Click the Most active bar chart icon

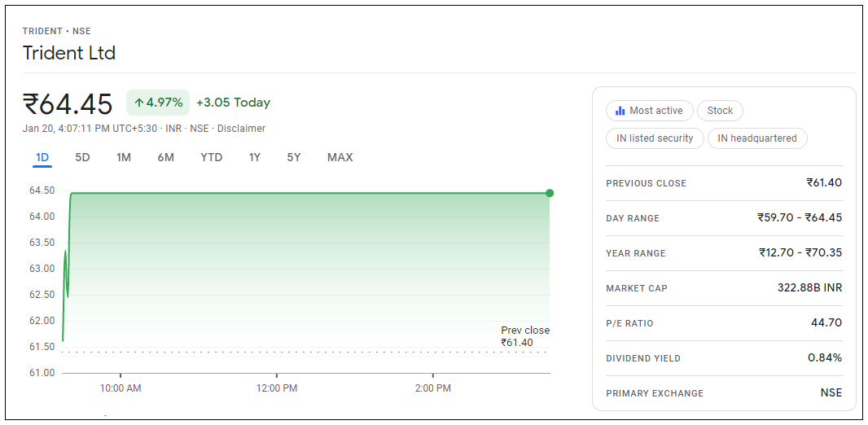(x=620, y=111)
